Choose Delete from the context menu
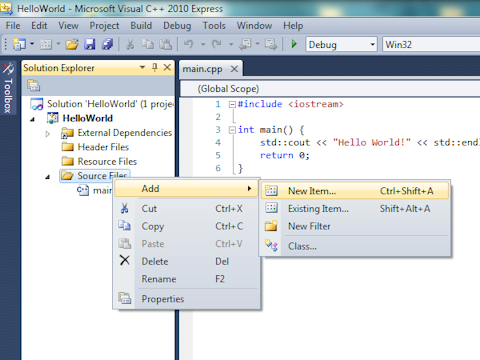480x360 pixels. pyautogui.click(x=186, y=261)
